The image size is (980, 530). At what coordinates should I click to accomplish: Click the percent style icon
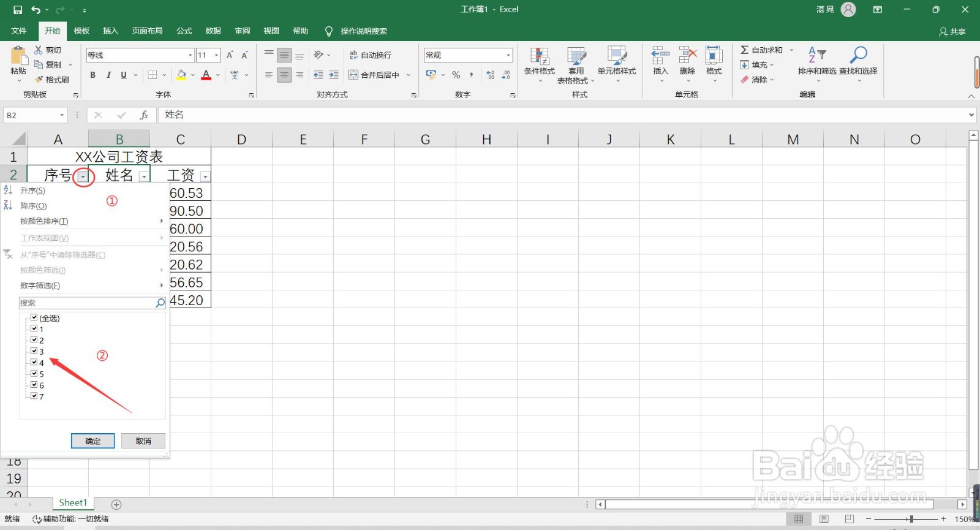pyautogui.click(x=456, y=75)
